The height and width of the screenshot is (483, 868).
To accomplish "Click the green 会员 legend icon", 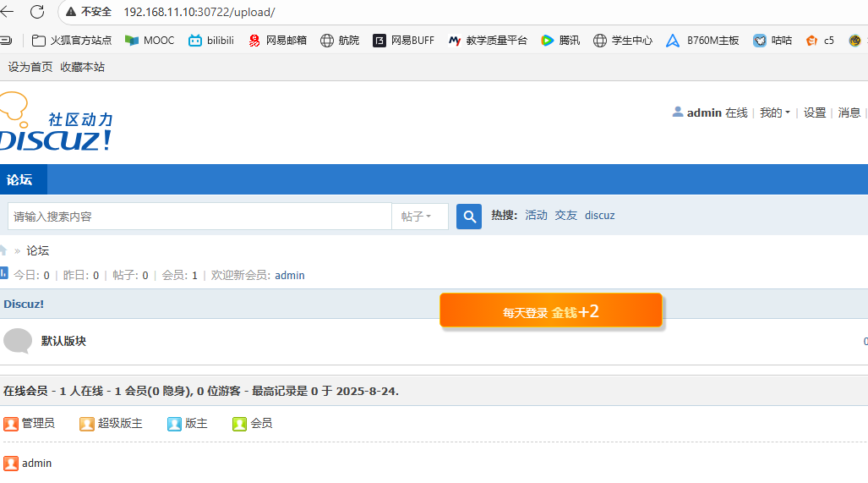I will point(239,424).
